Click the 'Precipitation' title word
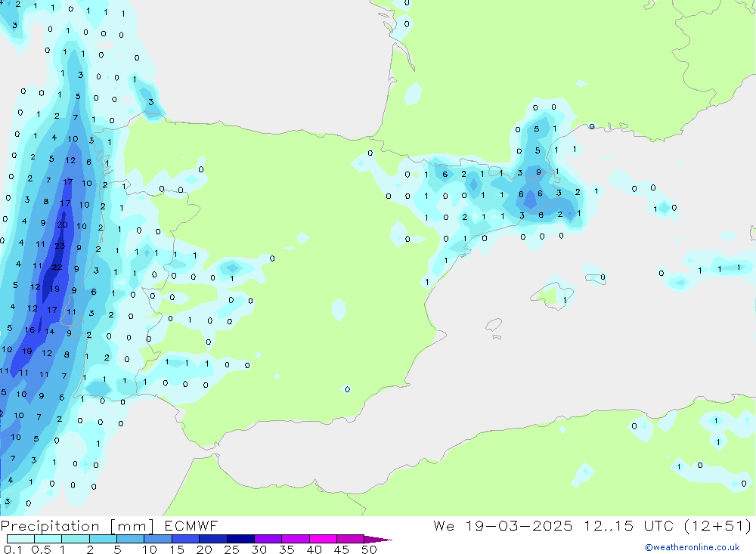Screen dimensions: 756x554 pyautogui.click(x=50, y=526)
